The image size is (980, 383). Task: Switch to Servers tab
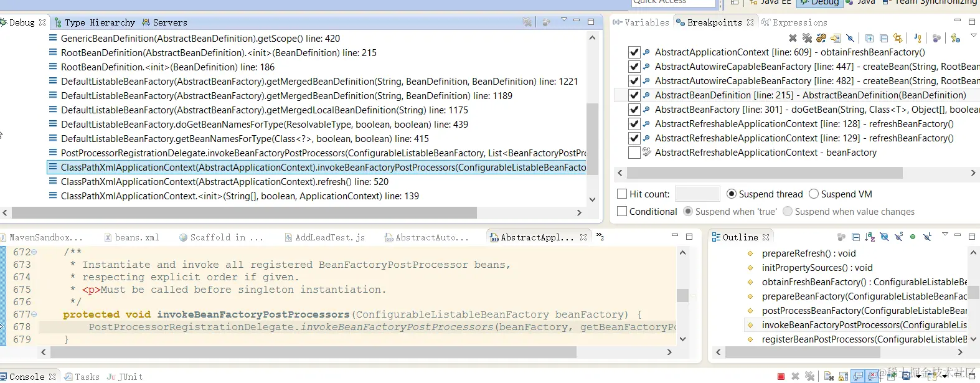pos(164,22)
